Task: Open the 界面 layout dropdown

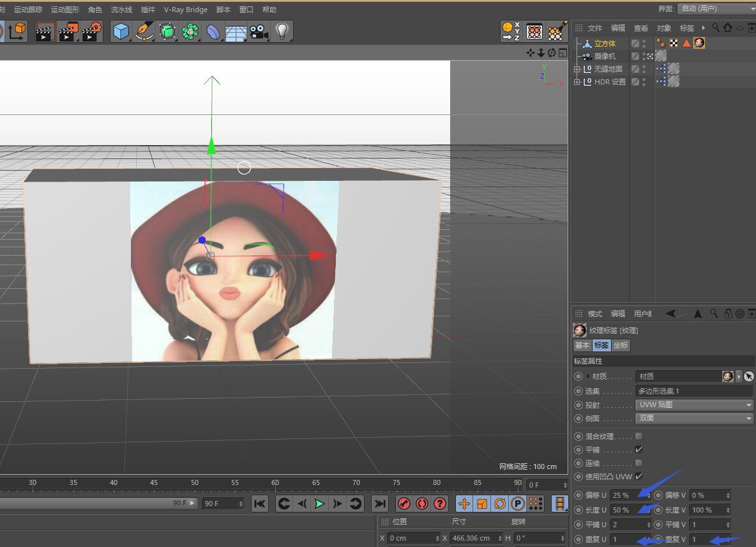Action: pyautogui.click(x=716, y=9)
